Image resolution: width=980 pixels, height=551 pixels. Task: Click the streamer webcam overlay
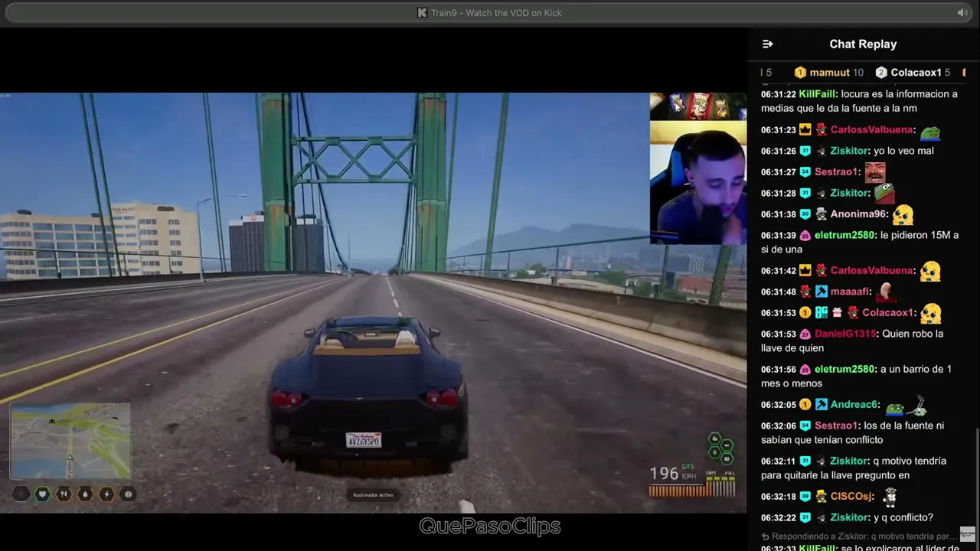pyautogui.click(x=698, y=169)
